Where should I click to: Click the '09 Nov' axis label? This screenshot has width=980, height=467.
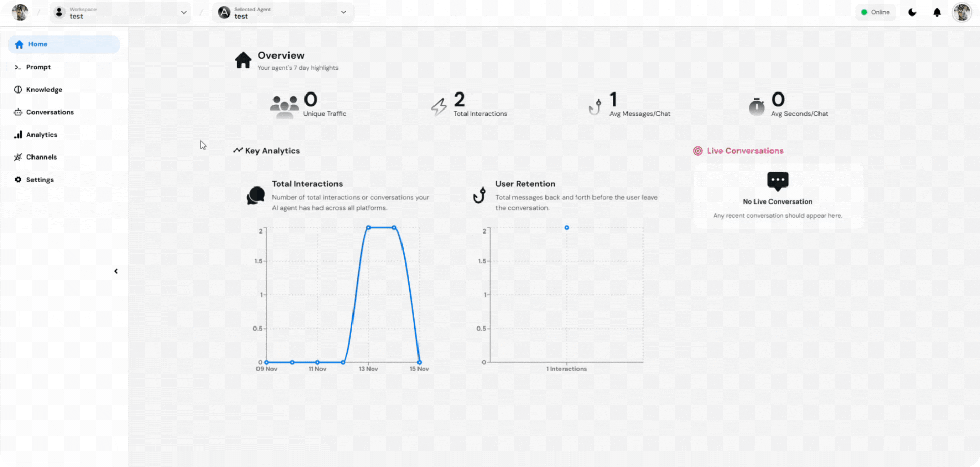point(267,369)
